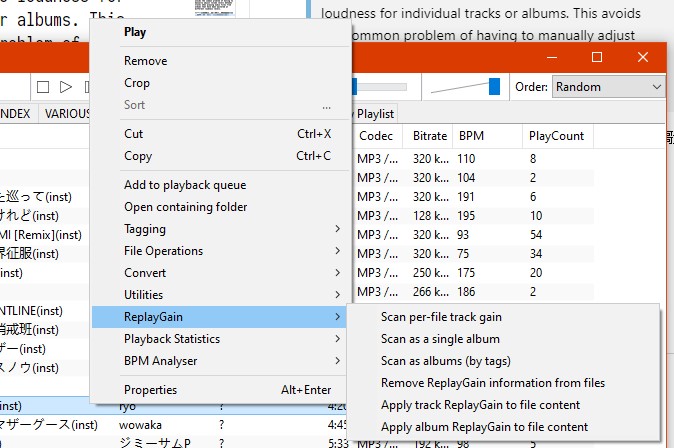Select Crop in the context menu
674x448 pixels.
point(220,83)
